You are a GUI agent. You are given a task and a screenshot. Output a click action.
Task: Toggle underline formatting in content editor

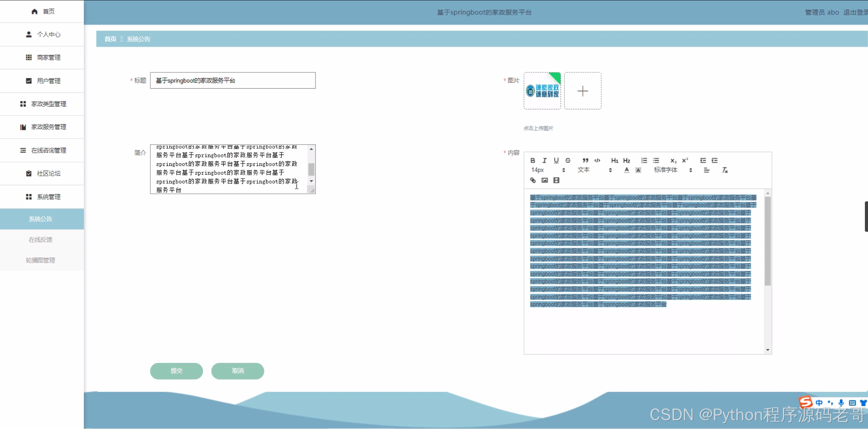[x=556, y=160]
